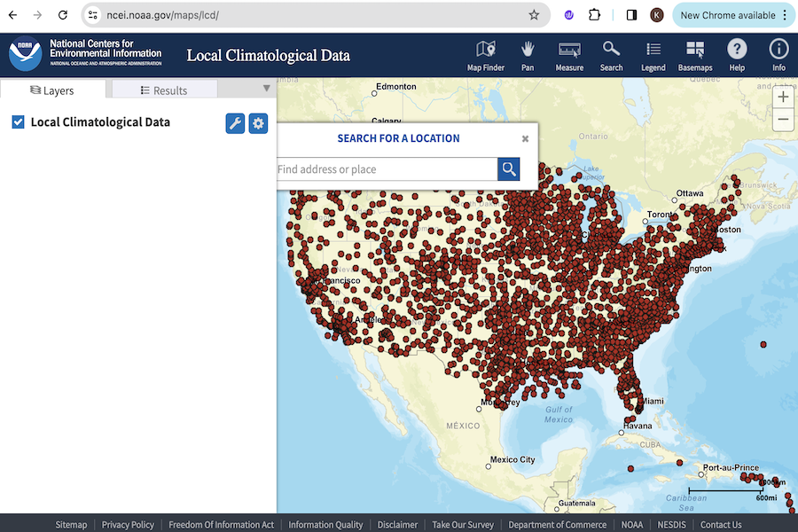Viewport: 798px width, 532px height.
Task: Click the Port-au-Prince map label
Action: (x=731, y=467)
